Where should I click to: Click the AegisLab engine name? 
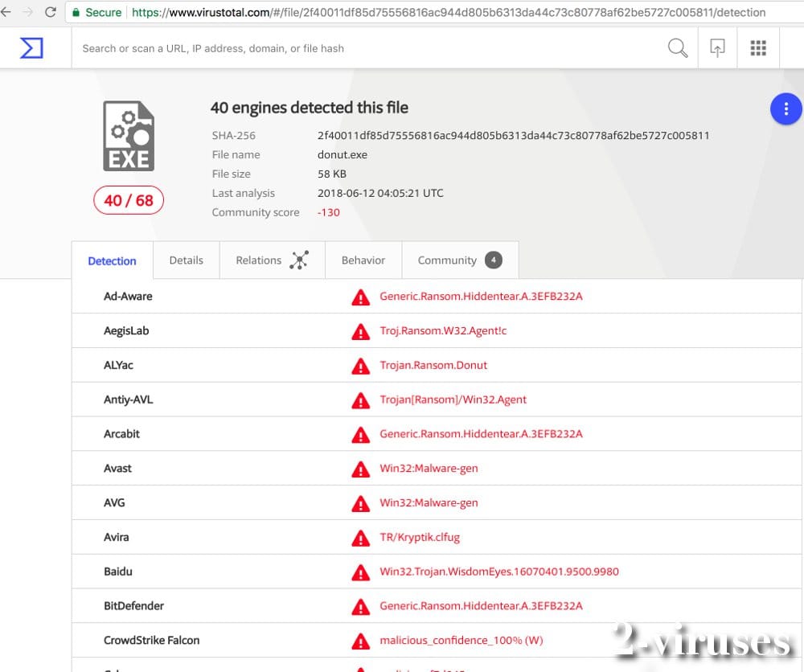(x=126, y=330)
